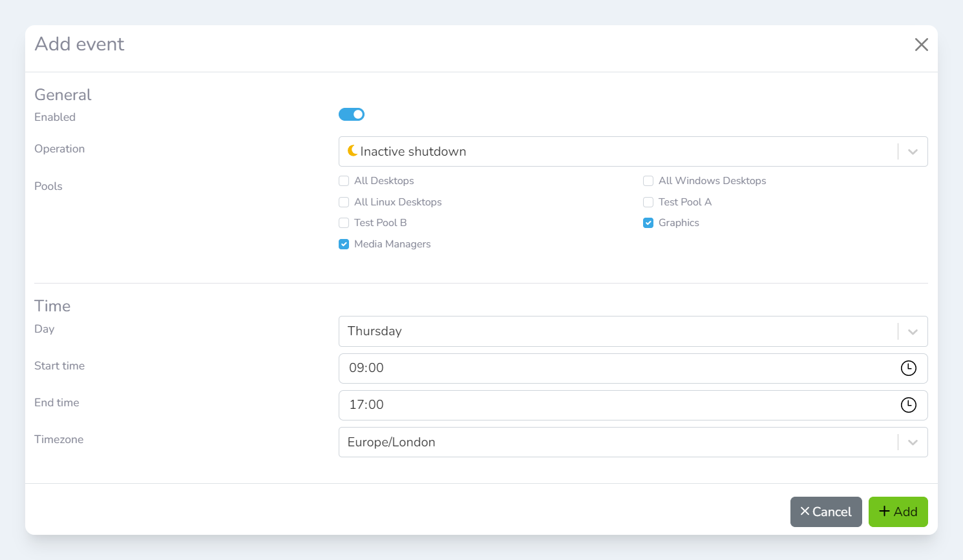Viewport: 963px width, 560px height.
Task: Close the Add event dialog with X
Action: [x=921, y=45]
